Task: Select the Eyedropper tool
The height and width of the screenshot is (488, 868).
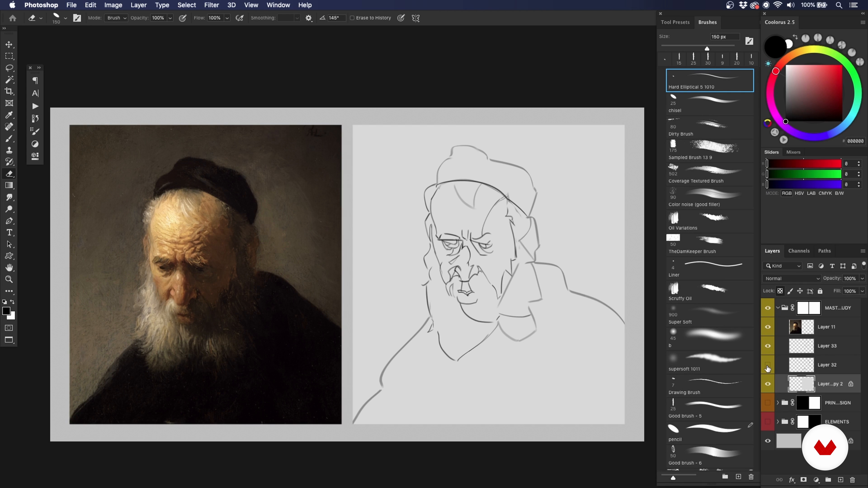Action: point(9,115)
